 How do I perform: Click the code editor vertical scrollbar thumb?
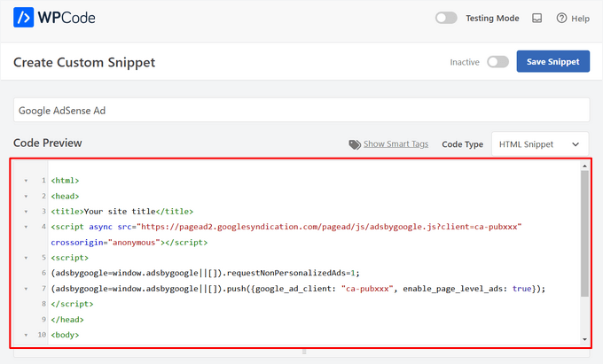[x=584, y=230]
